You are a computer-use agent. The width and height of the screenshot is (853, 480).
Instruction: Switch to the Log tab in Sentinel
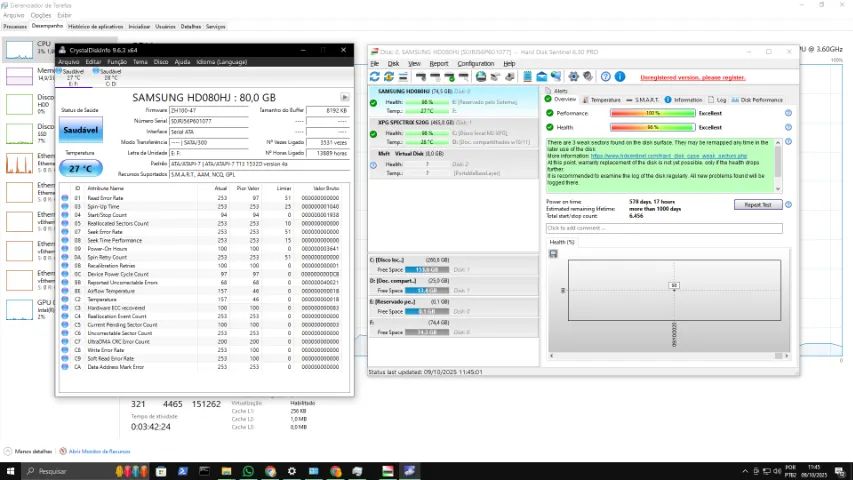(718, 100)
